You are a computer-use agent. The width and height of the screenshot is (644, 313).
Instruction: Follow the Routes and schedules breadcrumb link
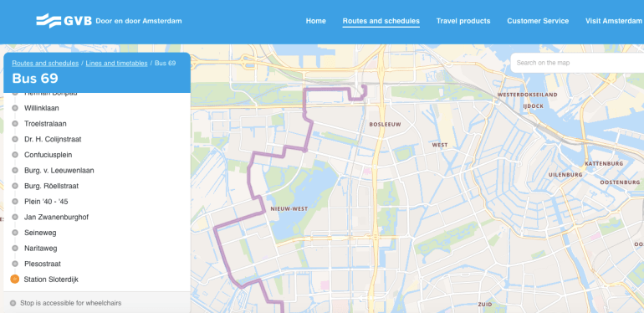[45, 64]
